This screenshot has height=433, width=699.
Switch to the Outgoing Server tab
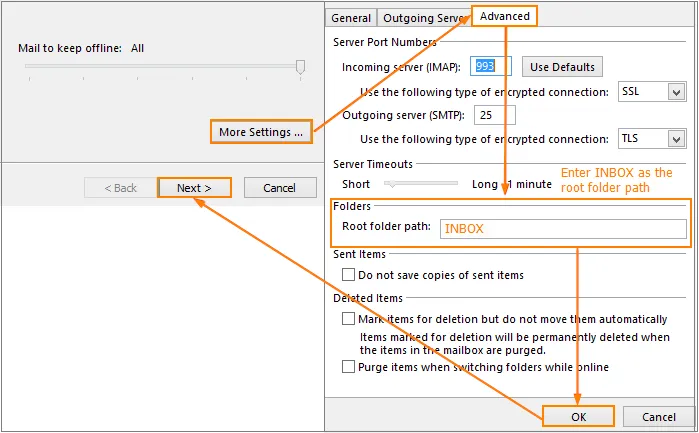pyautogui.click(x=424, y=18)
